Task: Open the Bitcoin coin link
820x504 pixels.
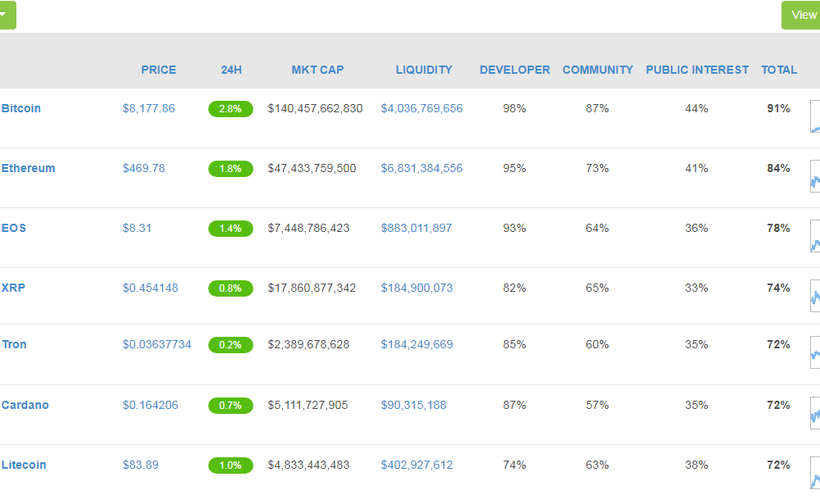Action: coord(21,109)
